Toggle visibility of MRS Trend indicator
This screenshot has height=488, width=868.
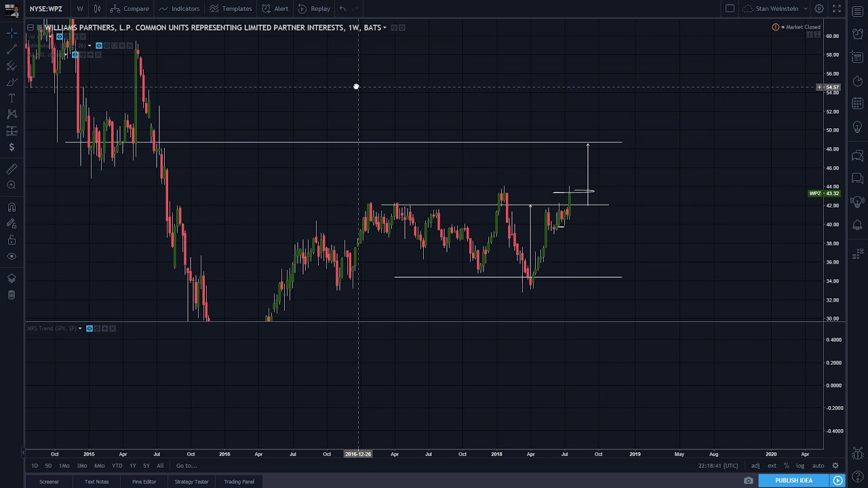point(89,329)
